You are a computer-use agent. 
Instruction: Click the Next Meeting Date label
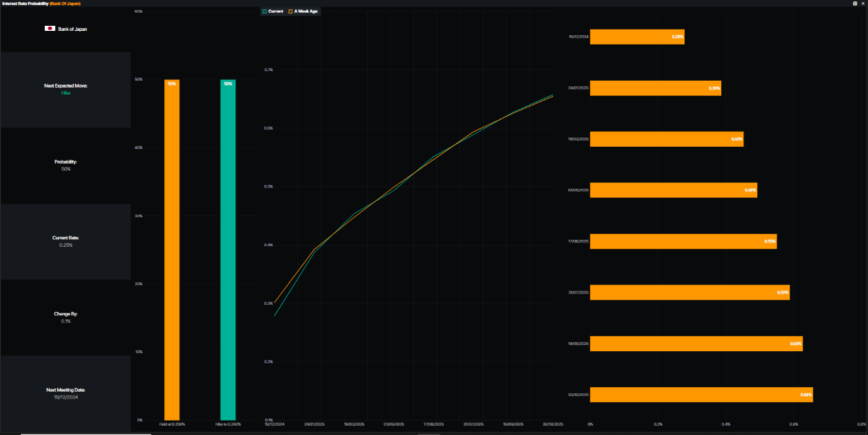65,390
